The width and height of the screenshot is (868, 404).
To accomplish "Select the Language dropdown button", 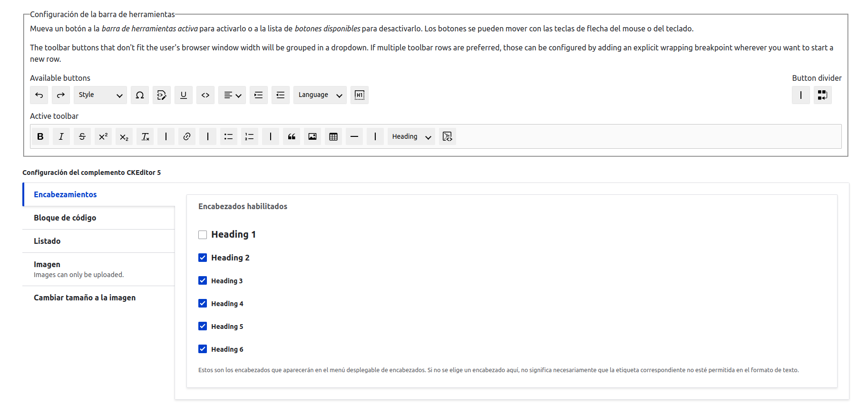I will point(320,95).
